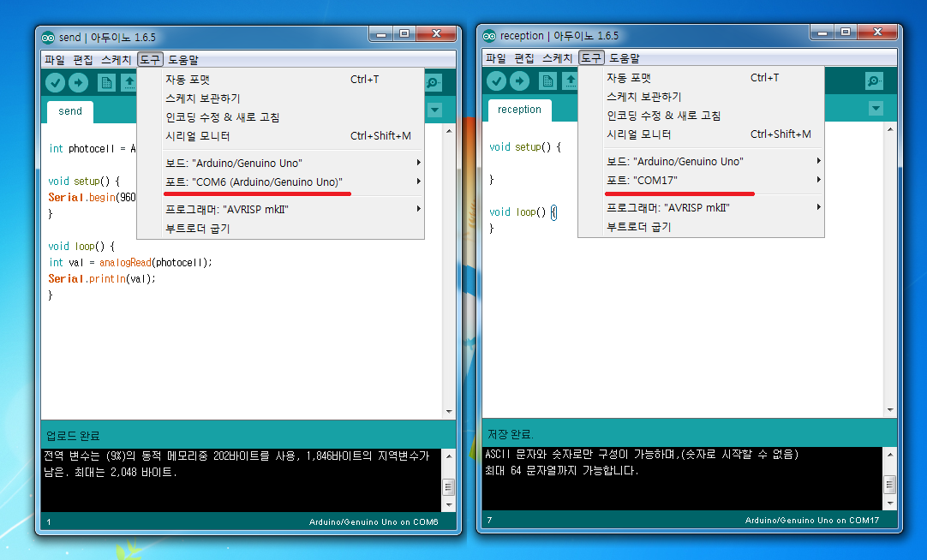
Task: Click 'void loop()' in the reception editor
Action: [x=517, y=212]
